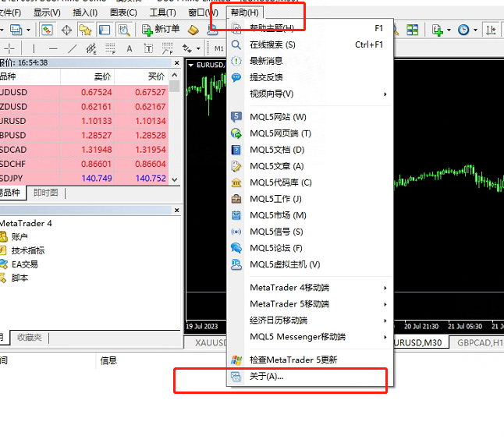Open the 关于(A)... about dialog
This screenshot has width=504, height=443.
click(310, 376)
